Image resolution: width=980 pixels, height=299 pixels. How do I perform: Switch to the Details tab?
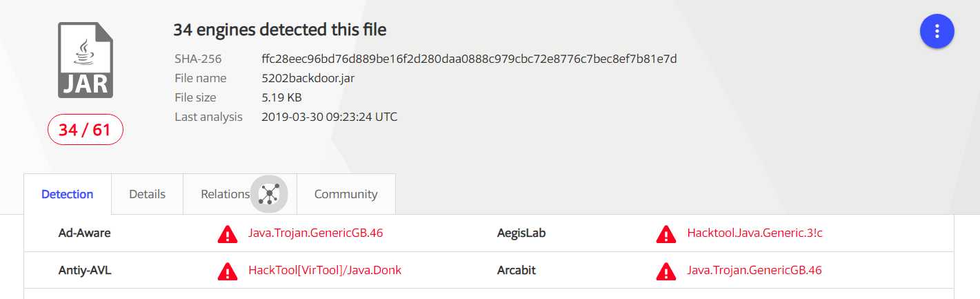[148, 194]
